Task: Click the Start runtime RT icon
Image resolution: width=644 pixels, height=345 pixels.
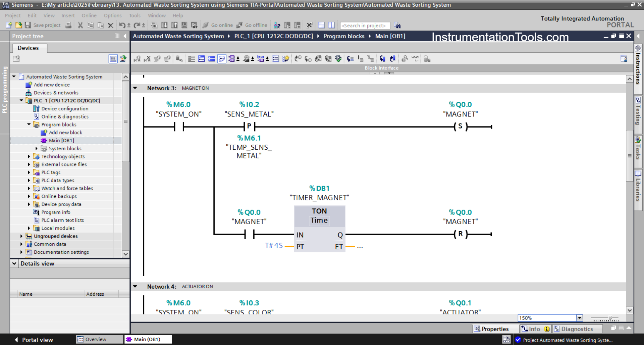Action: point(194,25)
